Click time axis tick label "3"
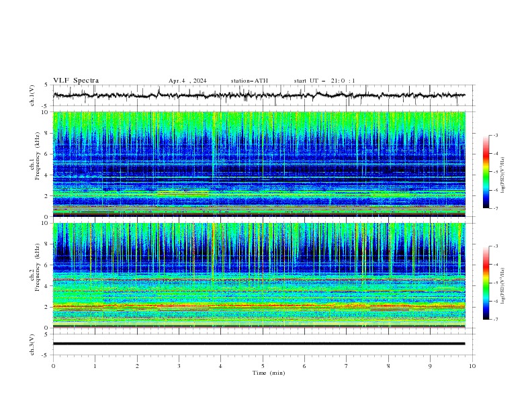The height and width of the screenshot is (411, 532). (x=179, y=366)
